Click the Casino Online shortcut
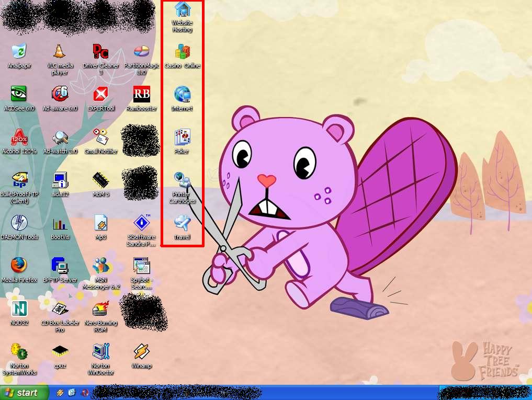The image size is (532, 400). (x=183, y=52)
